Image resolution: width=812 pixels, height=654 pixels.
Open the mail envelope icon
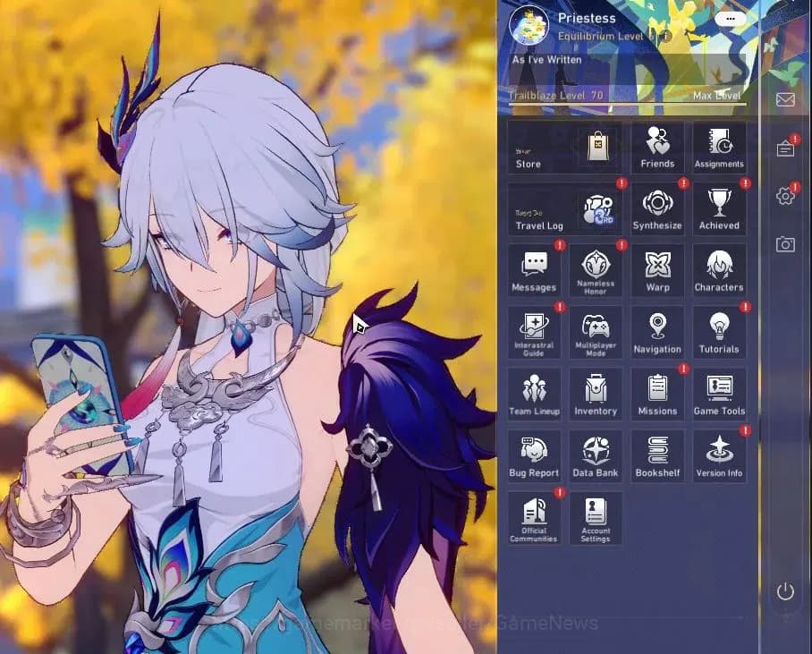coord(785,99)
